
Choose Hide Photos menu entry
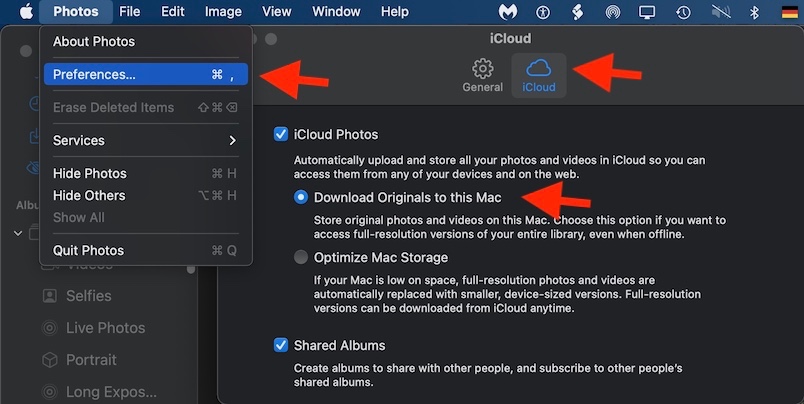(x=146, y=173)
